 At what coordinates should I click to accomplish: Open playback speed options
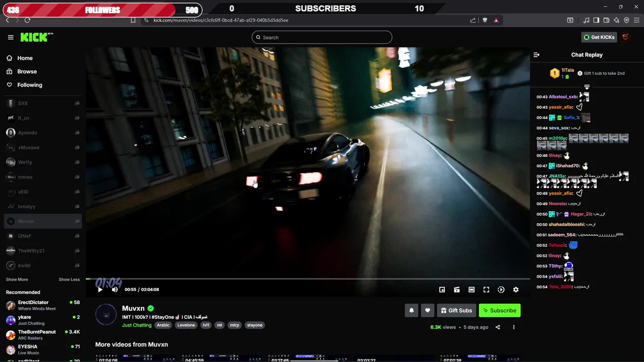coord(501,290)
